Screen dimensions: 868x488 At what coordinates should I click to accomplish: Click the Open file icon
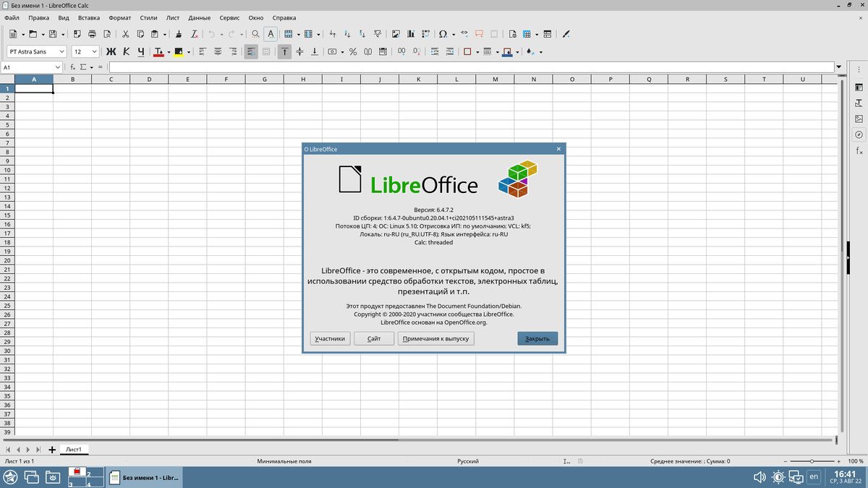[33, 34]
